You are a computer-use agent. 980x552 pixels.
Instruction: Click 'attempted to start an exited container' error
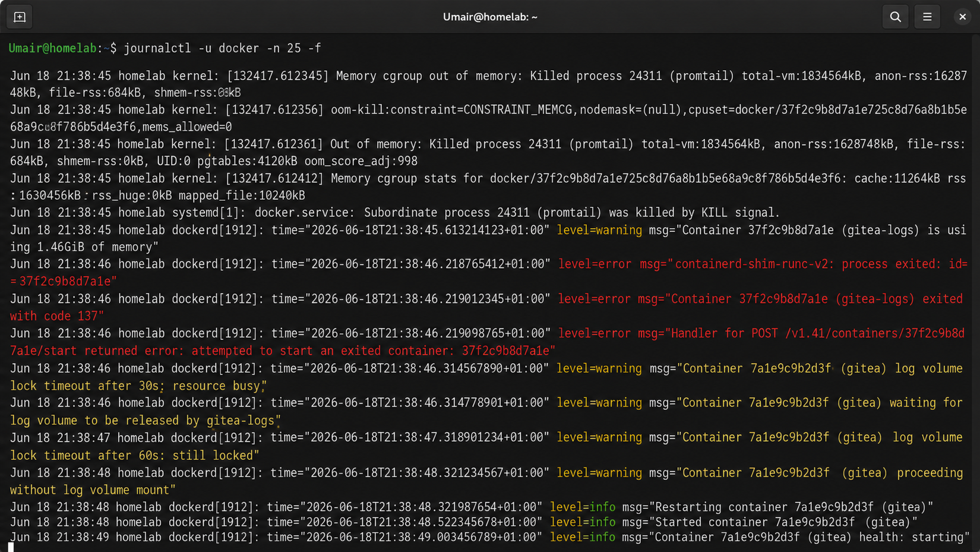coord(323,351)
